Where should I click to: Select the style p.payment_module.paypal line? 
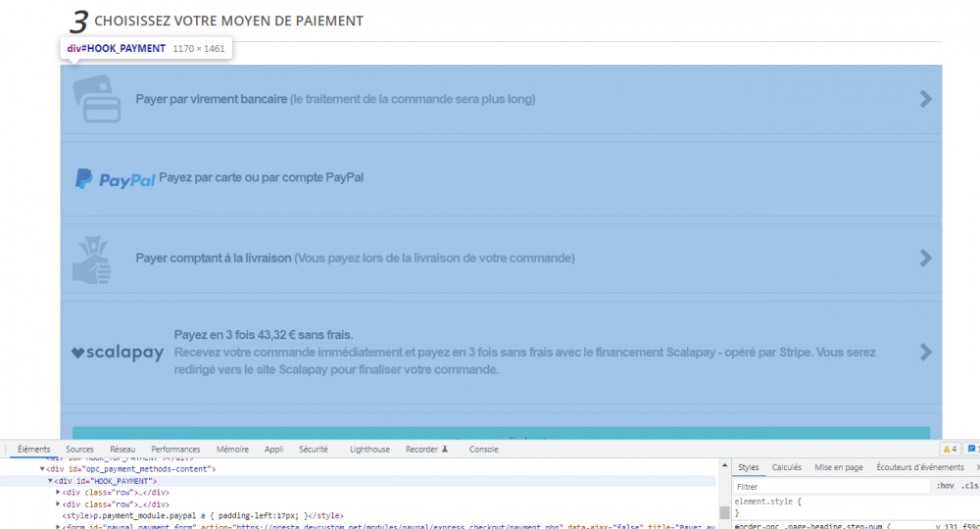[203, 516]
